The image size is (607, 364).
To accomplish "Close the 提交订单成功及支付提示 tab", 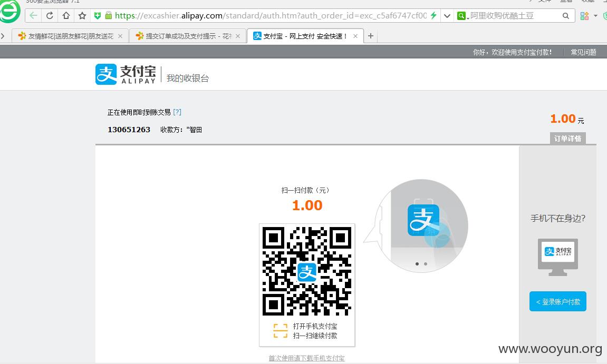I will (238, 36).
